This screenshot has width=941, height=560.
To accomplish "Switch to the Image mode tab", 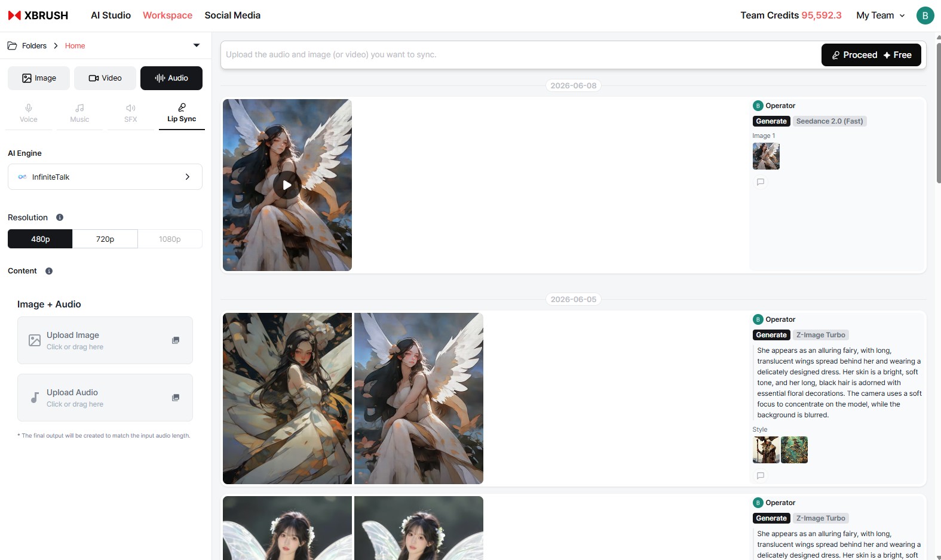I will (39, 78).
